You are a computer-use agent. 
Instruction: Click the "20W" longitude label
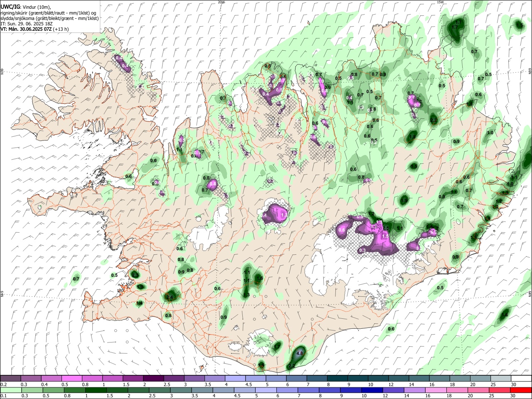(x=221, y=2)
